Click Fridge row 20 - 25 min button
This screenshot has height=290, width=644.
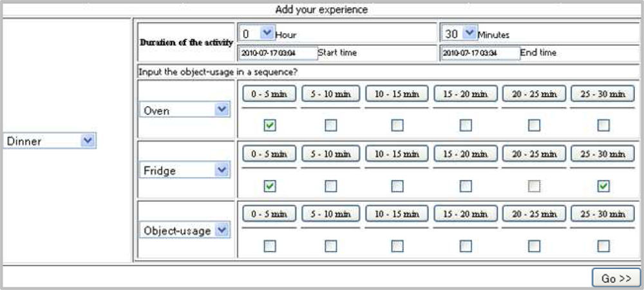click(x=534, y=154)
